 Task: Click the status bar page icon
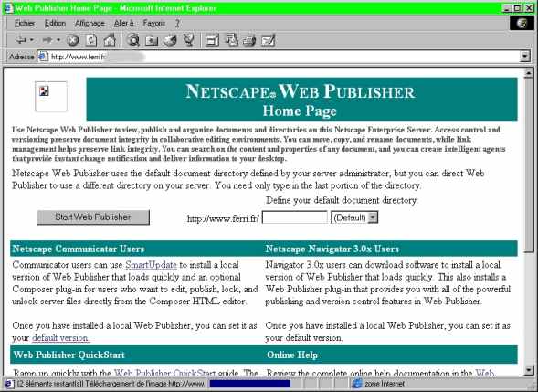pos(9,384)
